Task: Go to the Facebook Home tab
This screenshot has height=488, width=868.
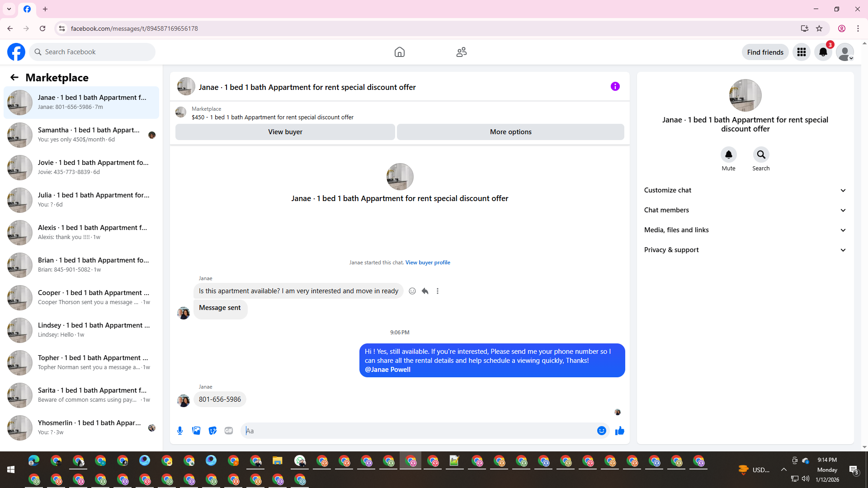Action: [399, 52]
